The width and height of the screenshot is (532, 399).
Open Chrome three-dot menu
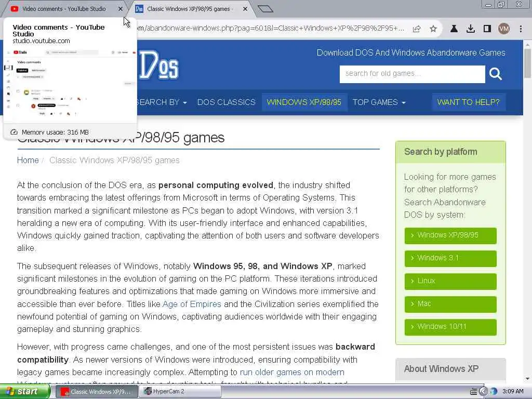tap(521, 29)
